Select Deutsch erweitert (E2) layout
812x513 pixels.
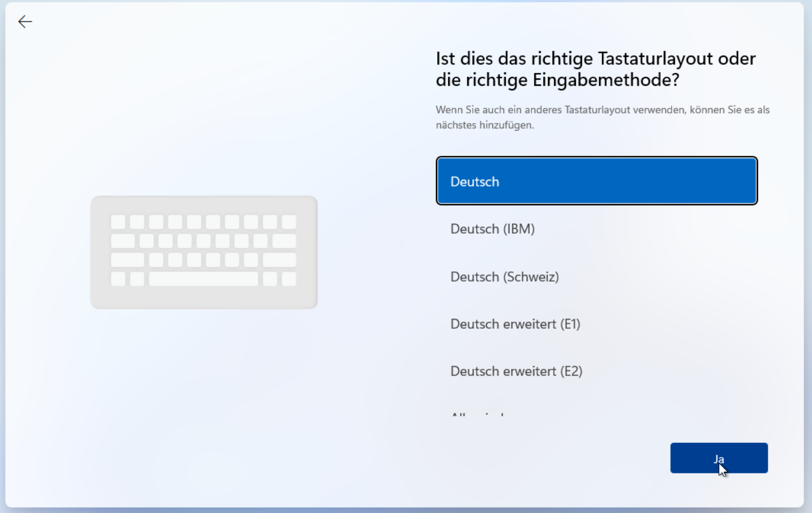[x=596, y=371]
